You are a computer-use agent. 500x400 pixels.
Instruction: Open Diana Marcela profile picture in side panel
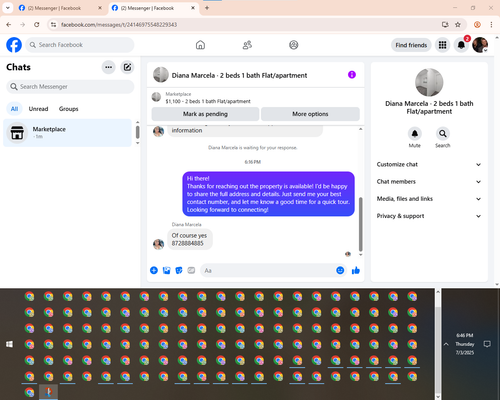point(429,82)
